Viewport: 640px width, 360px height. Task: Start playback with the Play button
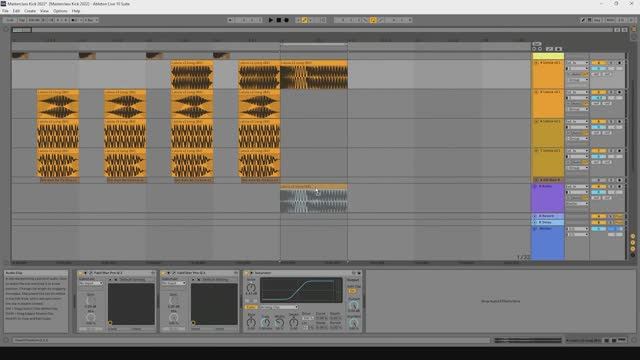point(271,20)
